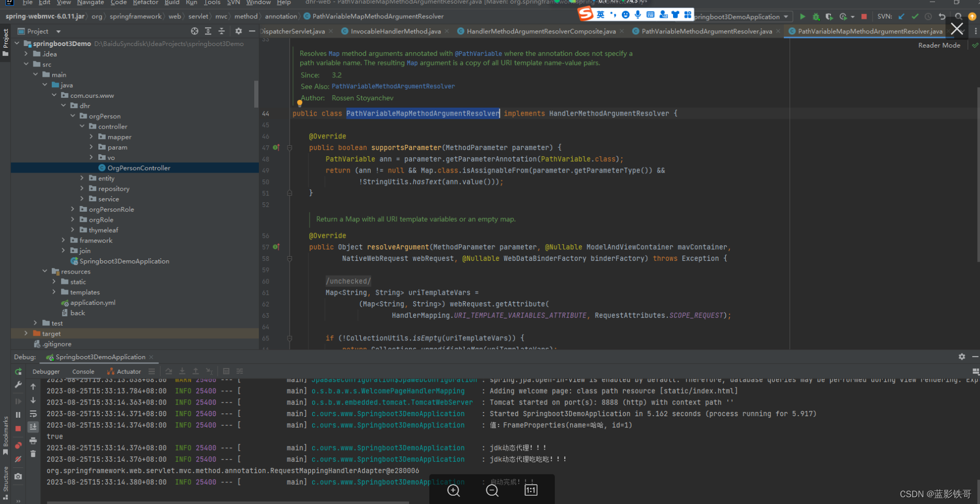The width and height of the screenshot is (980, 504).
Task: Run Springboot3DemoApplication with the green play icon
Action: point(803,17)
